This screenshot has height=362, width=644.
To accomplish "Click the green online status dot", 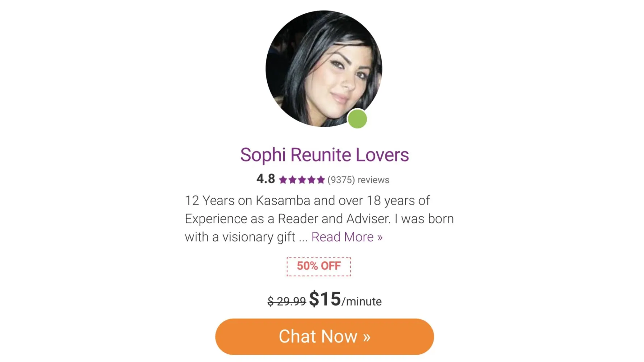I will [357, 119].
